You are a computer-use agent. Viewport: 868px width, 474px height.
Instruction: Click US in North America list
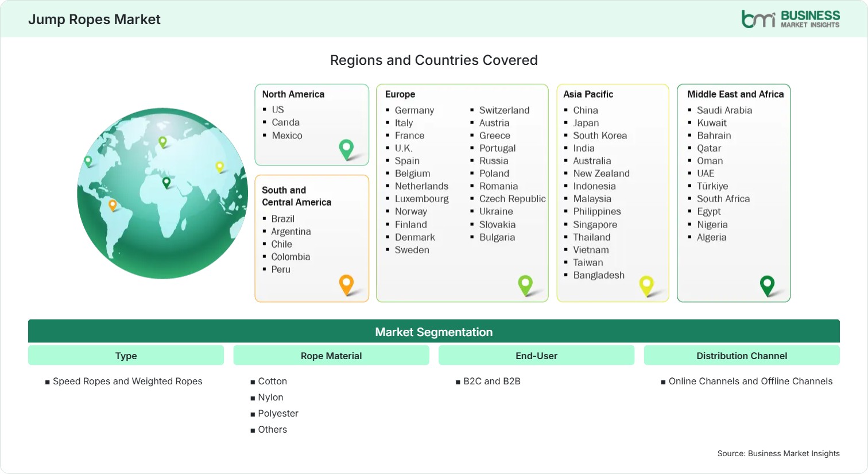click(x=278, y=110)
